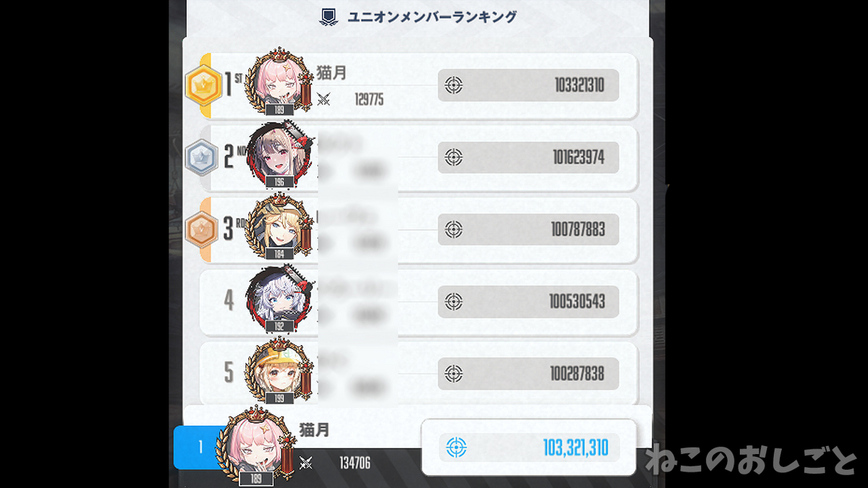Viewport: 868px width, 488px height.
Task: Click the target icon next to score 100530543
Action: coord(454,301)
